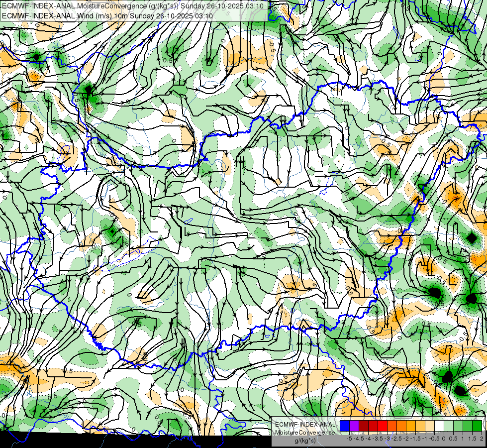Screen dimensions: 487x448
Task: Click the -5 tick label in the legend
Action: (349, 439)
